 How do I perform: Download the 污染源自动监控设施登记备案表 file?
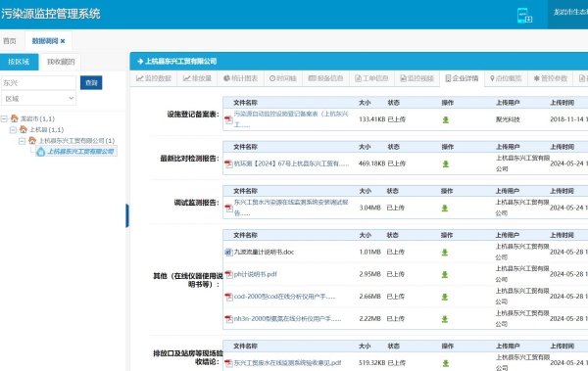coord(446,120)
